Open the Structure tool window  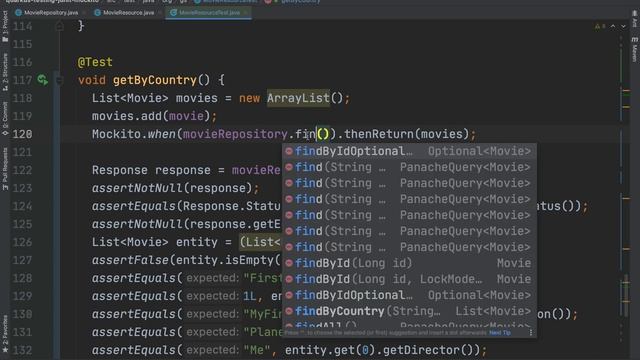pos(5,72)
